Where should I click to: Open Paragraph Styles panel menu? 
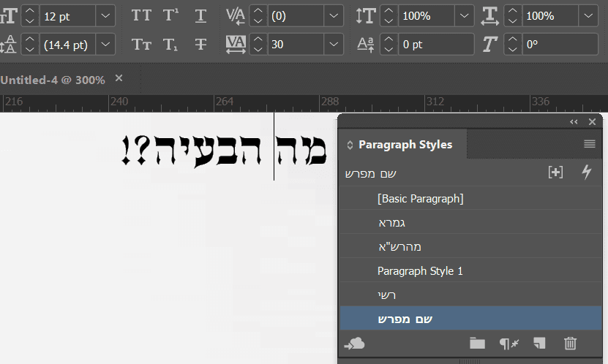point(590,145)
